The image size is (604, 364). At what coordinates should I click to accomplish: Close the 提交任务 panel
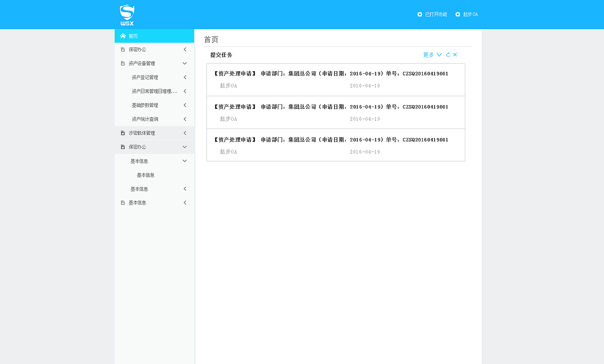pyautogui.click(x=455, y=55)
